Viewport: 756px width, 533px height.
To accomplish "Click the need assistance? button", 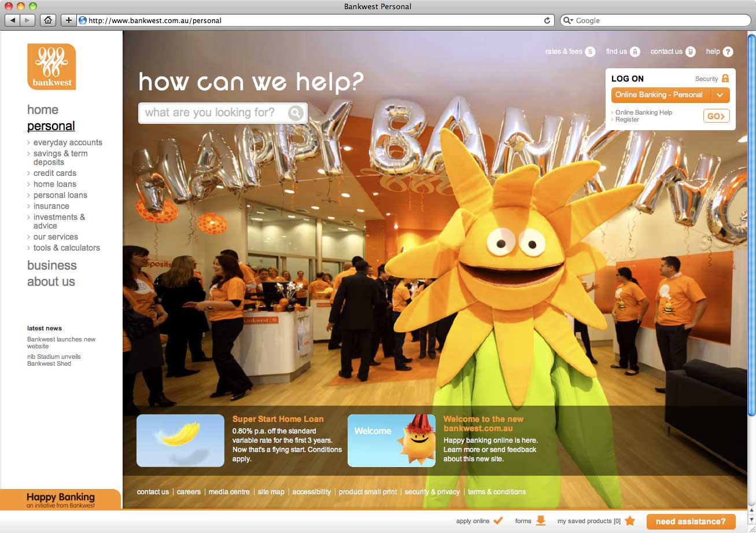I will (x=691, y=521).
